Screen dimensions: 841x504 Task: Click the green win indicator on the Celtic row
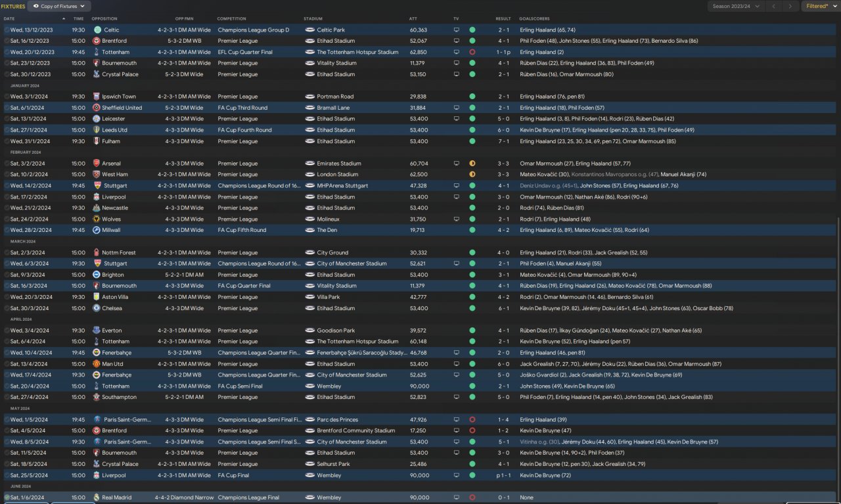coord(472,30)
